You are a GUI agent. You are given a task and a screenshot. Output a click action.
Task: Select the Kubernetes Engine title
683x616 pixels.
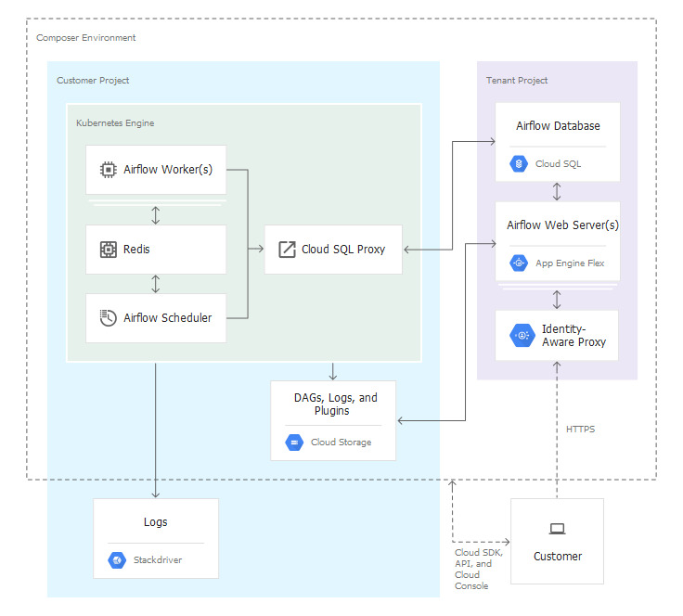[115, 123]
